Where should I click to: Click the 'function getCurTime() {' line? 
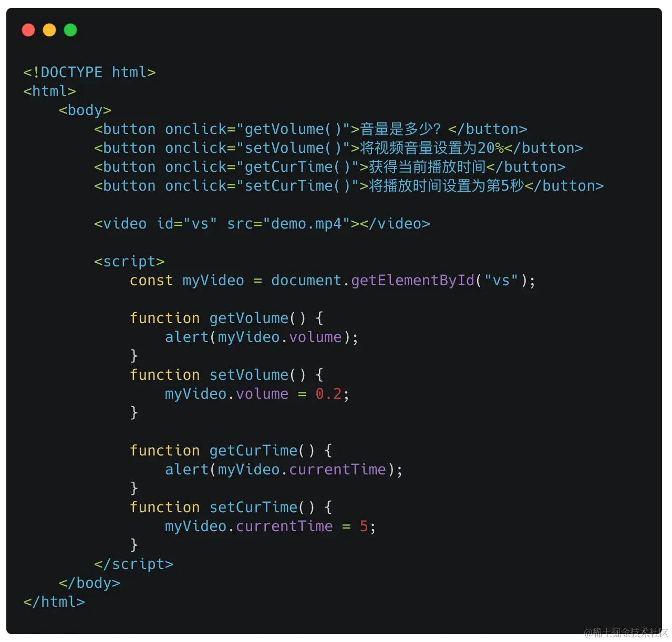(231, 450)
